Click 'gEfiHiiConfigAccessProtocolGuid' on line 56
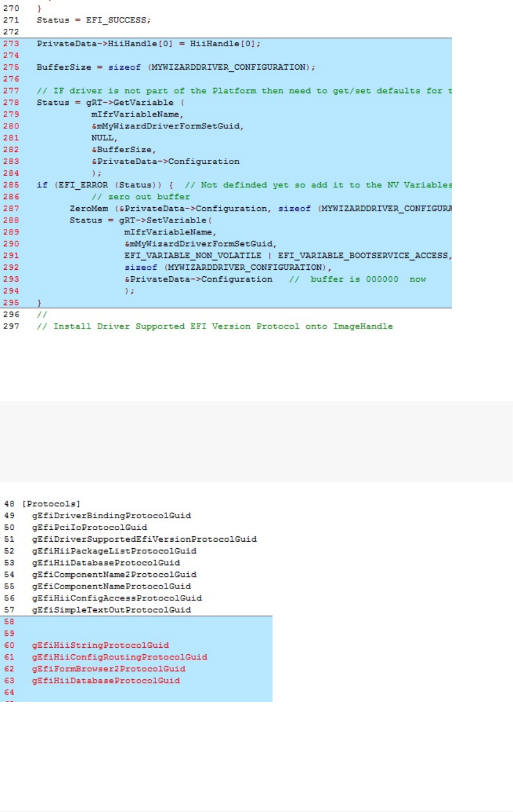Screen dimensions: 513x812 tap(117, 598)
